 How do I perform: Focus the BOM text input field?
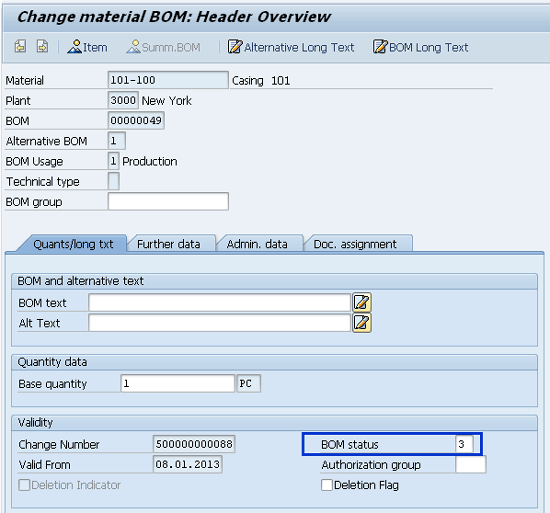tap(220, 303)
